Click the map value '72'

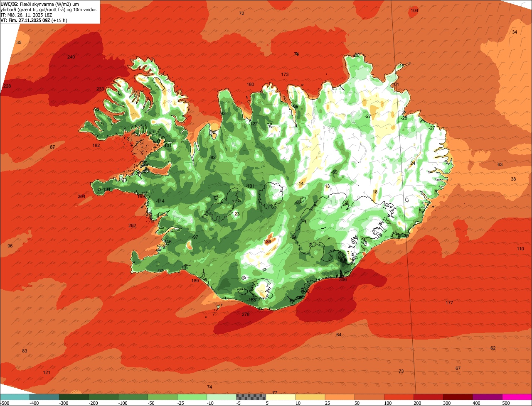[241, 13]
